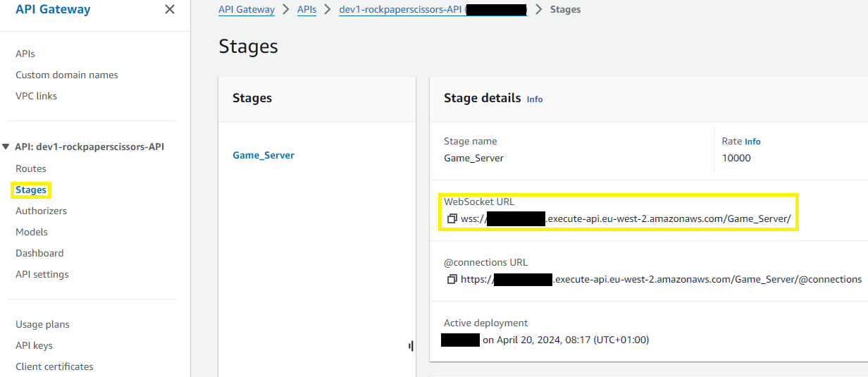Copy the @connections URL
868x377 pixels.
(x=452, y=279)
